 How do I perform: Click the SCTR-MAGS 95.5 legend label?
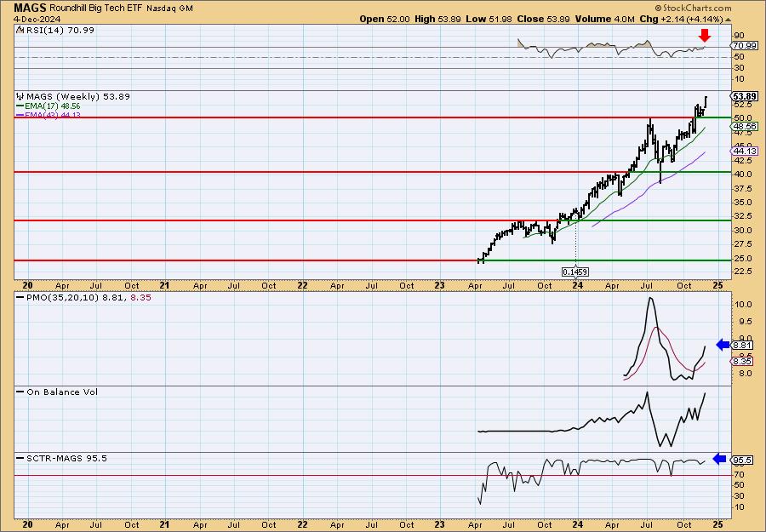[66, 458]
